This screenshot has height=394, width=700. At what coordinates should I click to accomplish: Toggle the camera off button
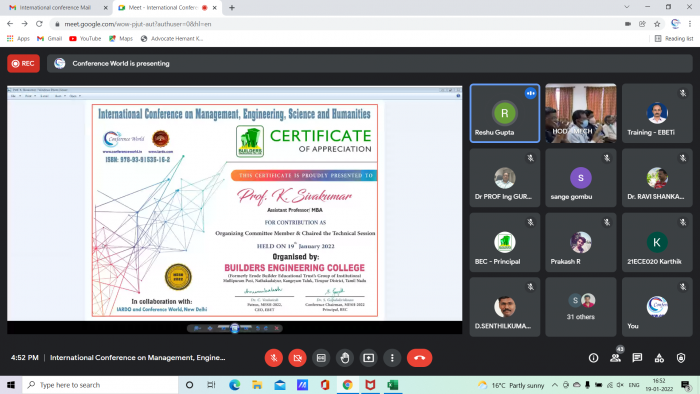(x=297, y=358)
